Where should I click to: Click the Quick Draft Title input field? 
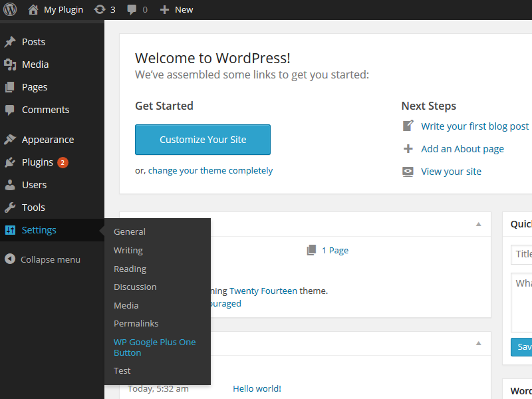point(521,254)
